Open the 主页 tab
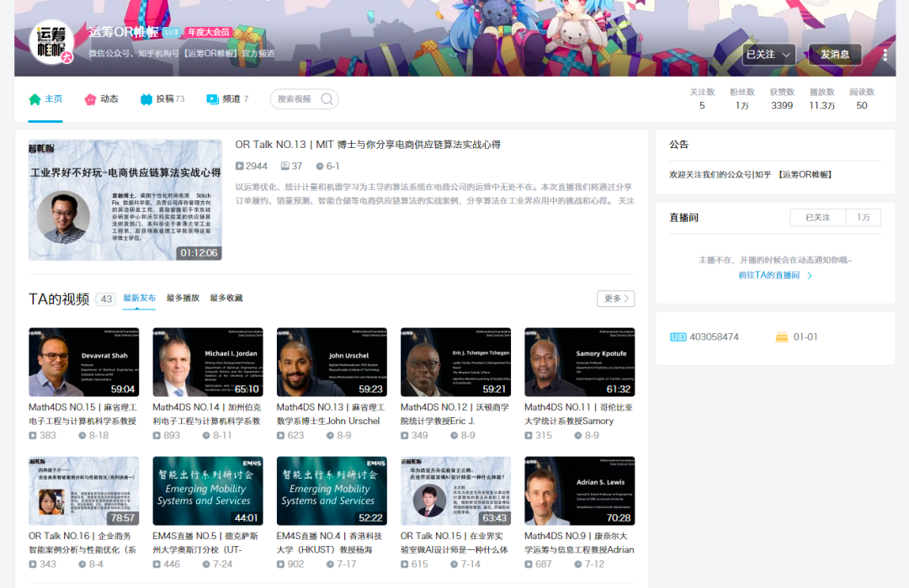 click(45, 99)
